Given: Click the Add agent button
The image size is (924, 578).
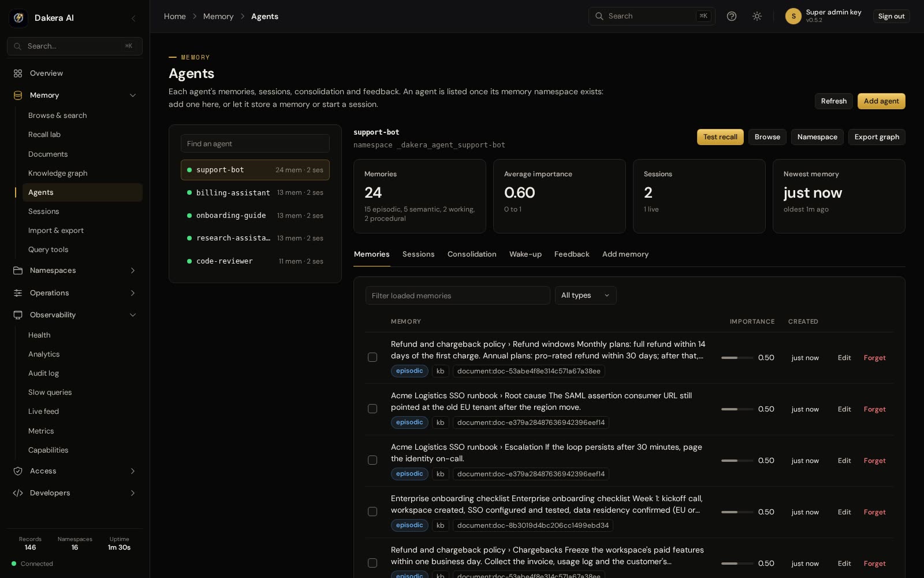Looking at the screenshot, I should [x=881, y=101].
